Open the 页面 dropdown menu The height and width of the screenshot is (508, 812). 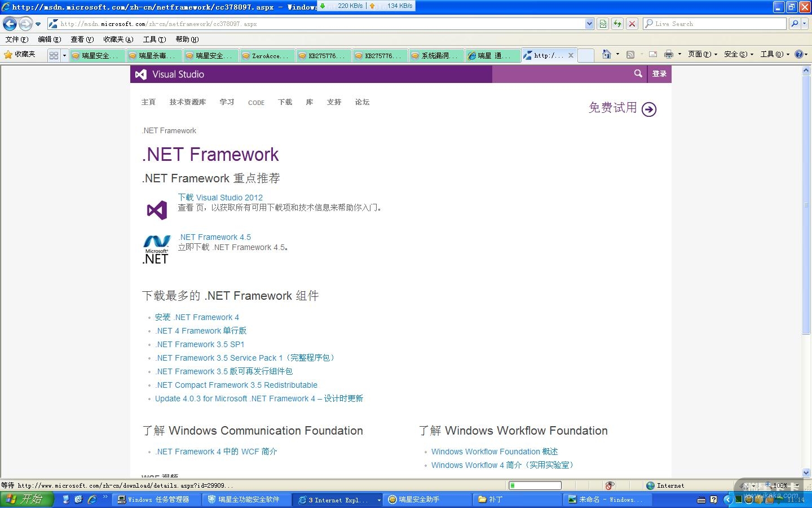703,54
